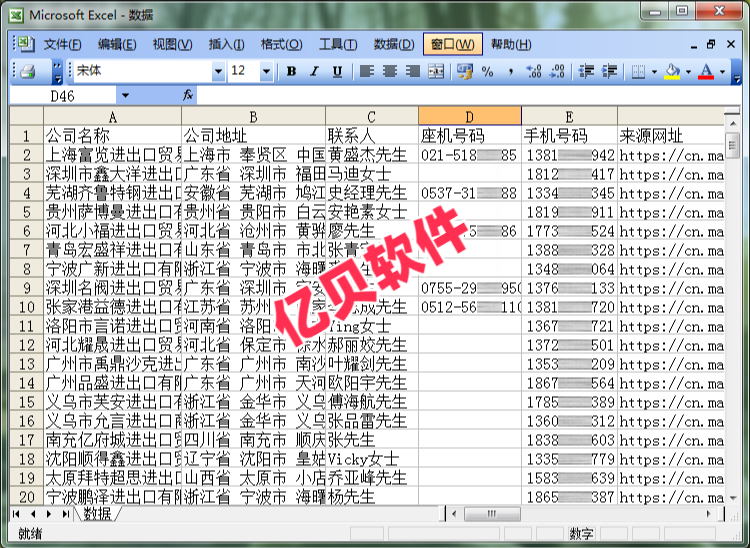Open the 视图(V) menu
Image resolution: width=750 pixels, height=548 pixels.
[172, 44]
